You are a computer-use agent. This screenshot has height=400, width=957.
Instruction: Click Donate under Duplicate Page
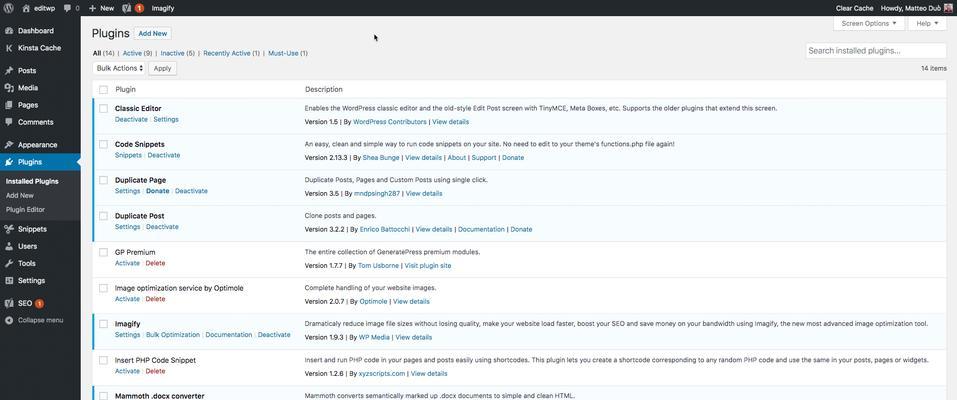(x=157, y=191)
